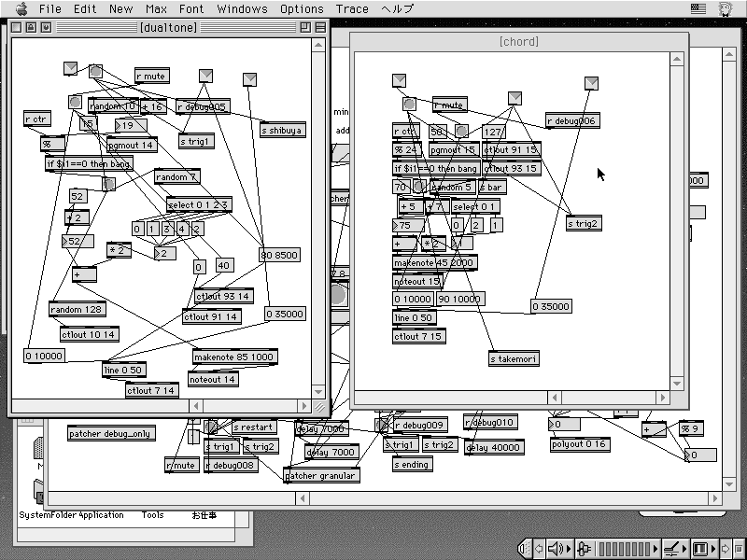
Task: Click the 40 message box in dualtone
Action: pos(224,265)
